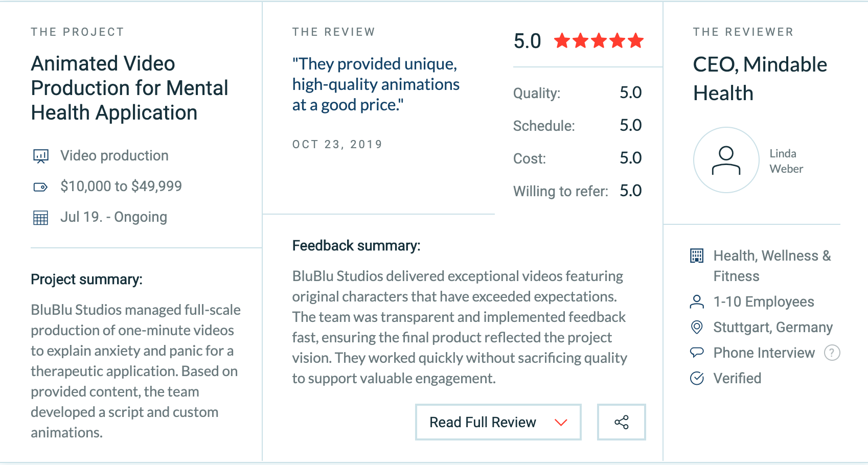This screenshot has width=868, height=465.
Task: Click the red chevron on Read Full Review
Action: pos(561,423)
